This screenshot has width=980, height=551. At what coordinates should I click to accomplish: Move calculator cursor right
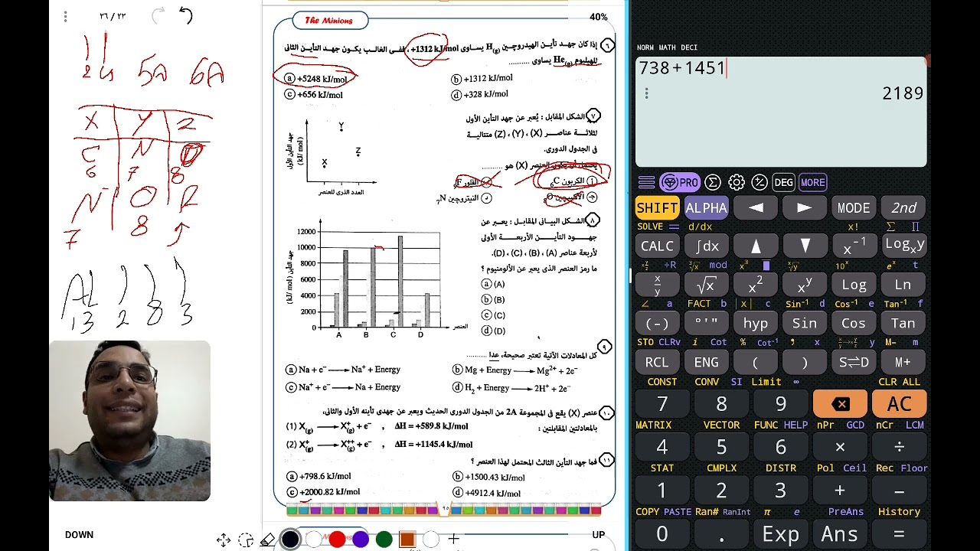click(805, 208)
